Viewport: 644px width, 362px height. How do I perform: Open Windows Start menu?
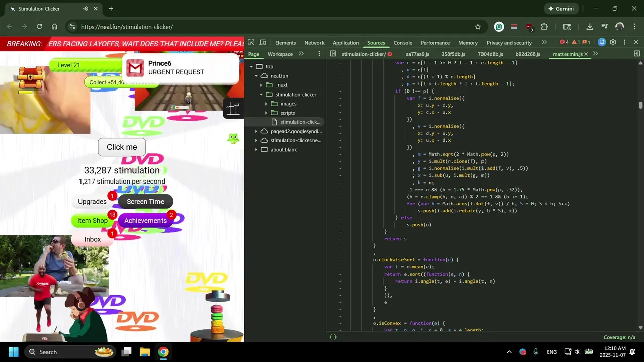(x=14, y=352)
